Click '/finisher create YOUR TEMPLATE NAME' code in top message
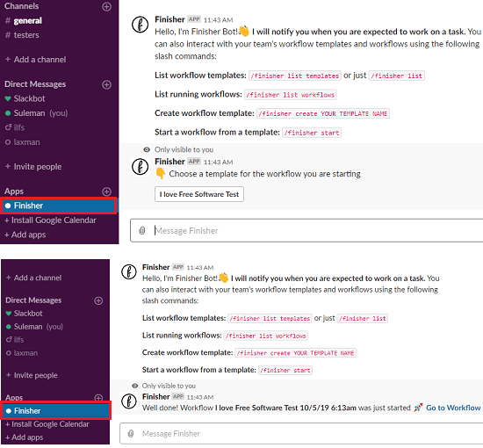 point(323,113)
